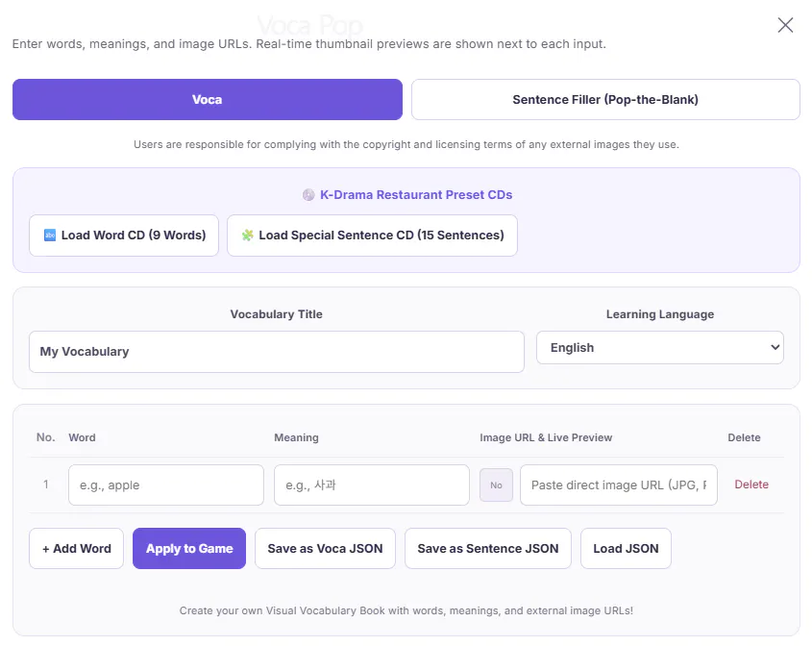
Task: Delete word row number 1
Action: (x=750, y=485)
